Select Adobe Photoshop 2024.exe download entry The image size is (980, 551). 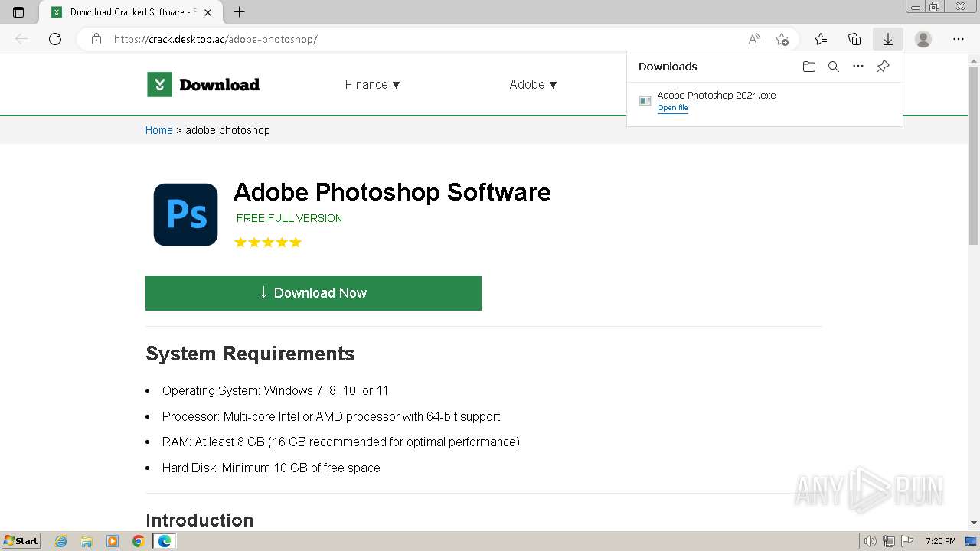click(x=765, y=101)
